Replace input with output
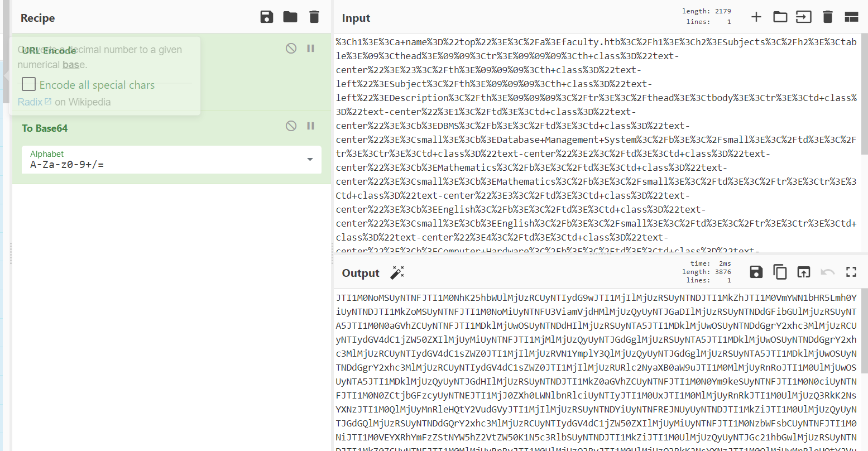 tap(803, 272)
